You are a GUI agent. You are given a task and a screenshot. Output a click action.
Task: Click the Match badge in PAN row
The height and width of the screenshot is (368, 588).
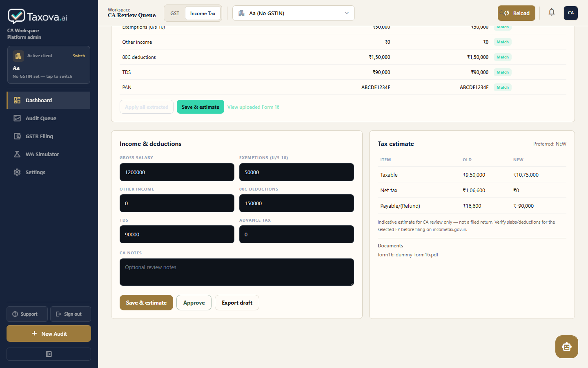pyautogui.click(x=503, y=87)
